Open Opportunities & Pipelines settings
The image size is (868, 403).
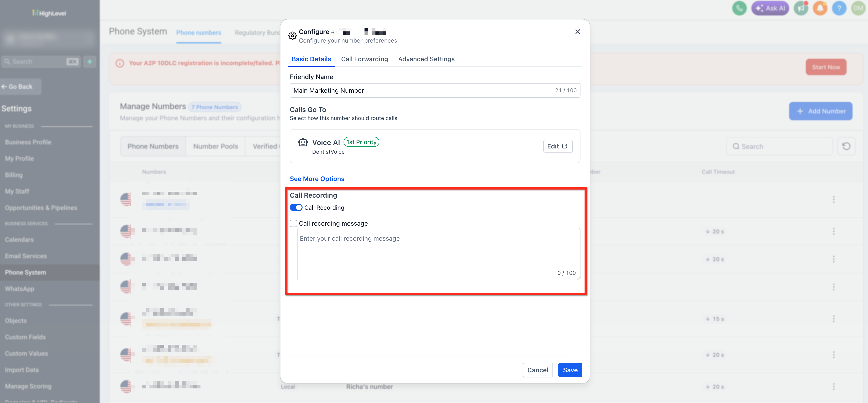pos(41,208)
